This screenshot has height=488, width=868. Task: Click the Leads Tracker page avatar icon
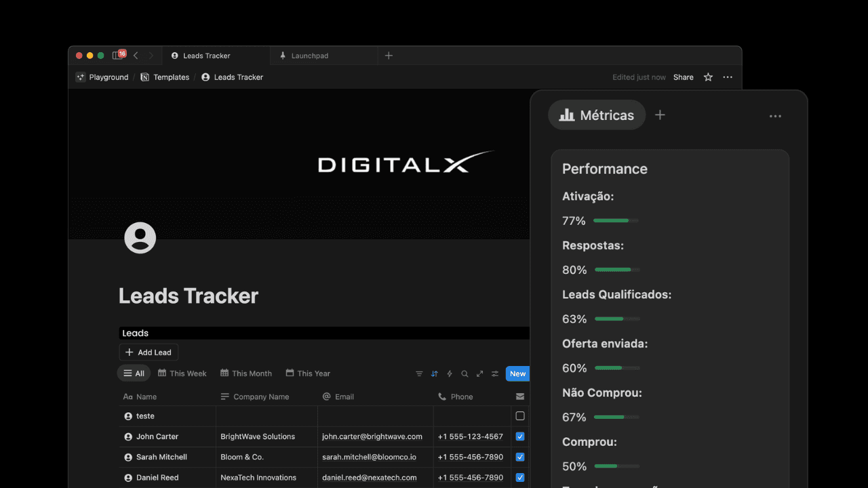click(140, 238)
